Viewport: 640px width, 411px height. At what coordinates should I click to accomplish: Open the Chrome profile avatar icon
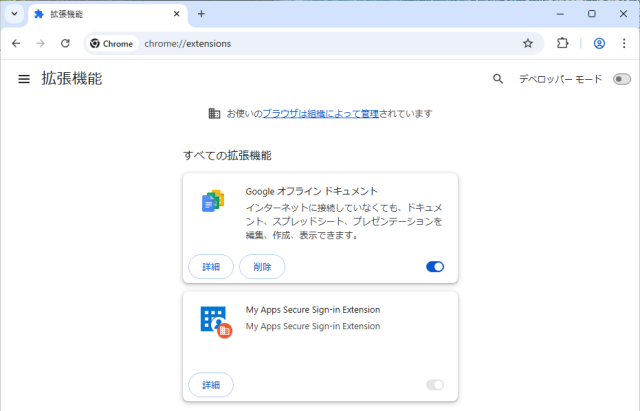coord(599,43)
